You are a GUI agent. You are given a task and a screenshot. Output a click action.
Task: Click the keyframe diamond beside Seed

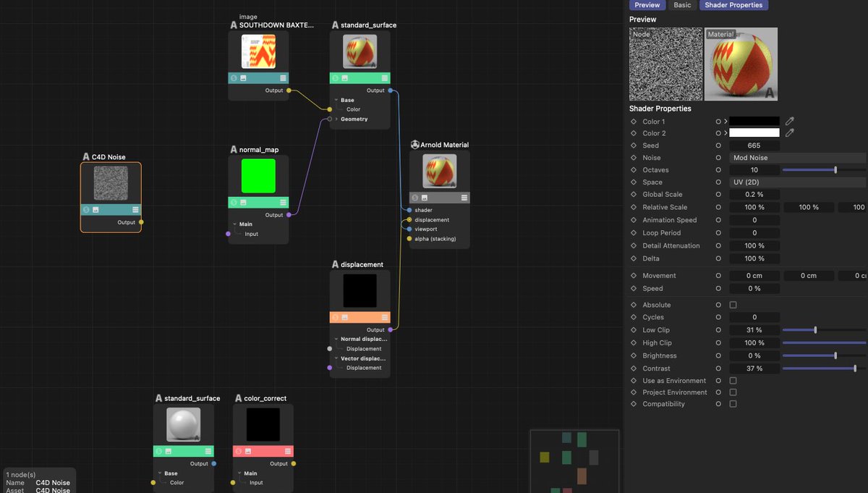tap(634, 146)
